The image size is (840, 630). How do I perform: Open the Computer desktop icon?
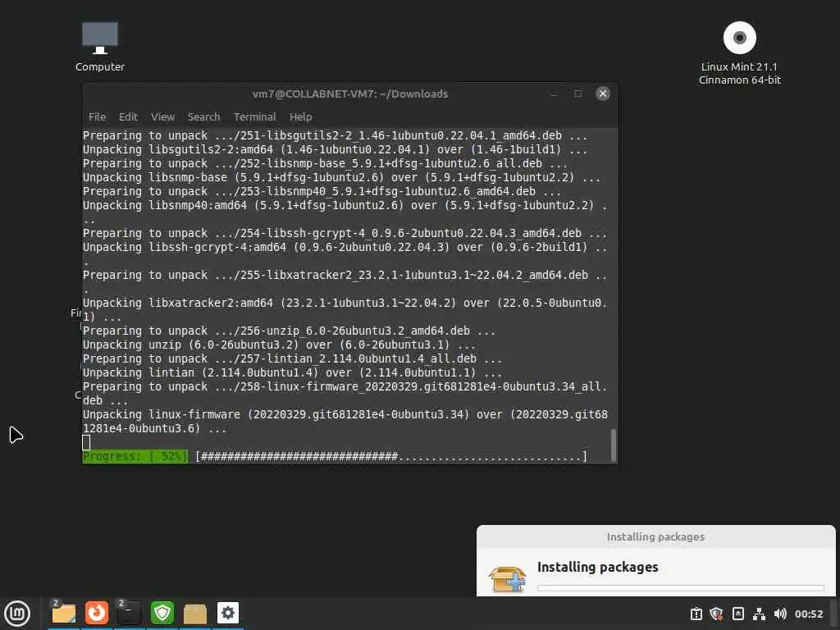click(x=99, y=47)
